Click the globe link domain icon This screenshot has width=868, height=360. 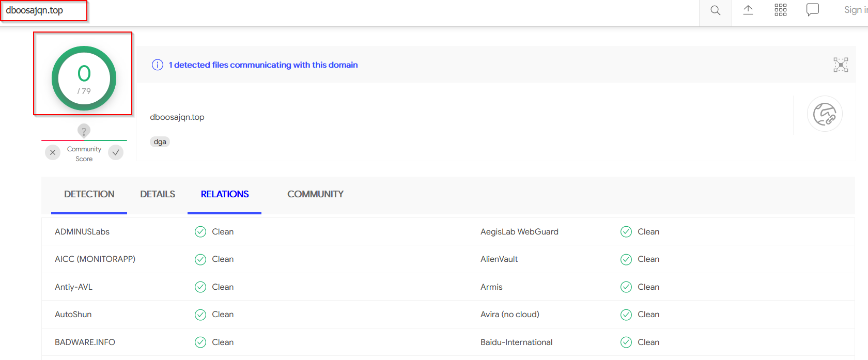[x=824, y=114]
